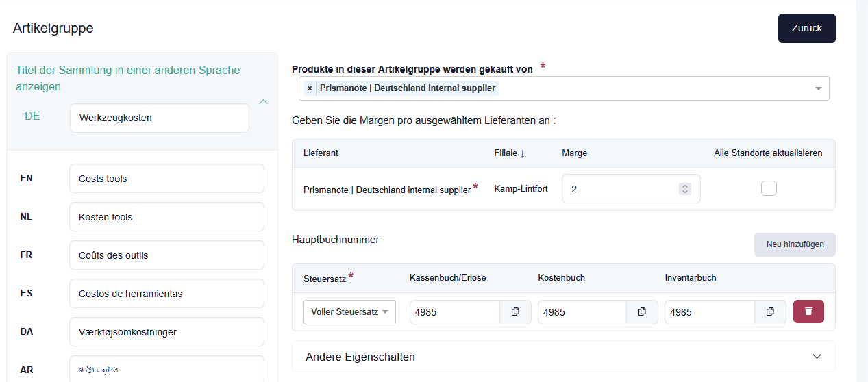
Task: Enable Alle Standorte aktualisieren checkbox
Action: coord(769,188)
